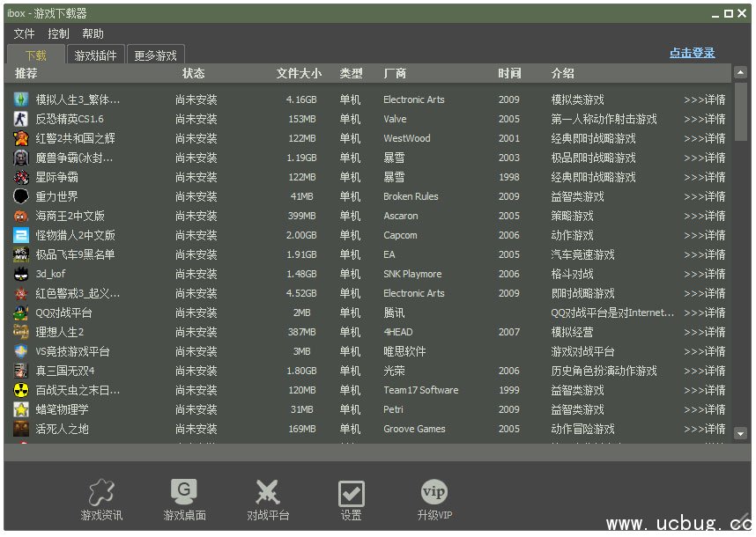This screenshot has width=756, height=537.
Task: Open the 帮助 menu
Action: point(93,33)
